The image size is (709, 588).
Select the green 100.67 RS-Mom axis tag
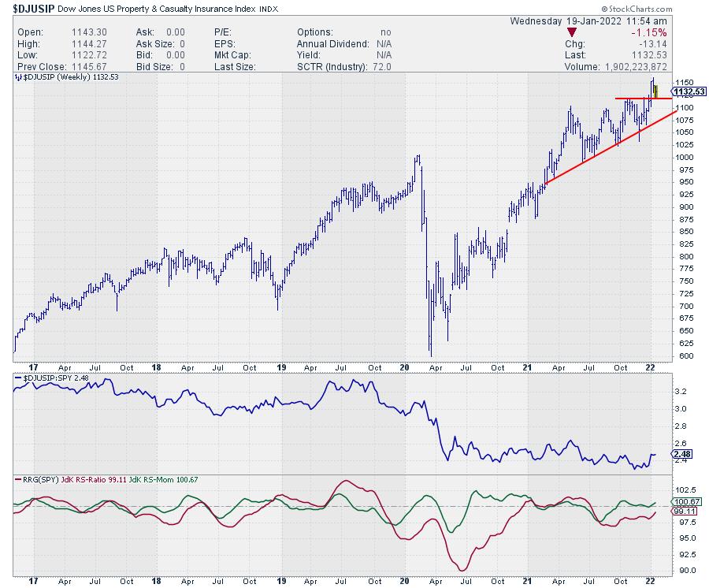685,501
